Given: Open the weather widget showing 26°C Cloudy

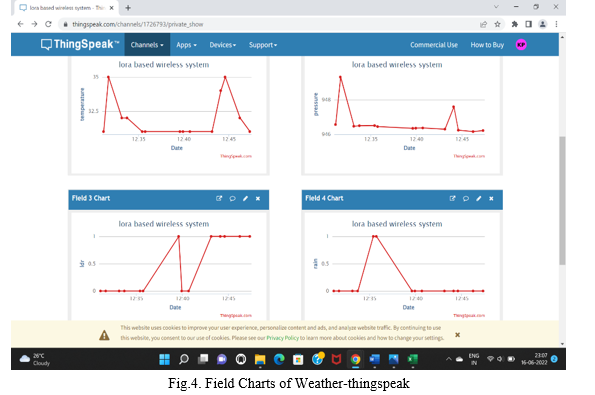Looking at the screenshot, I should pyautogui.click(x=35, y=359).
